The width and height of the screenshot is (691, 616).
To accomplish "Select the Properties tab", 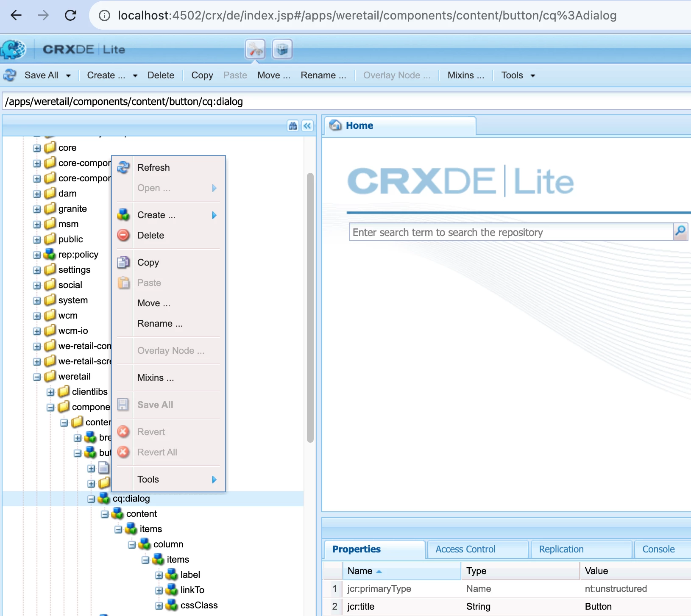I will 374,549.
